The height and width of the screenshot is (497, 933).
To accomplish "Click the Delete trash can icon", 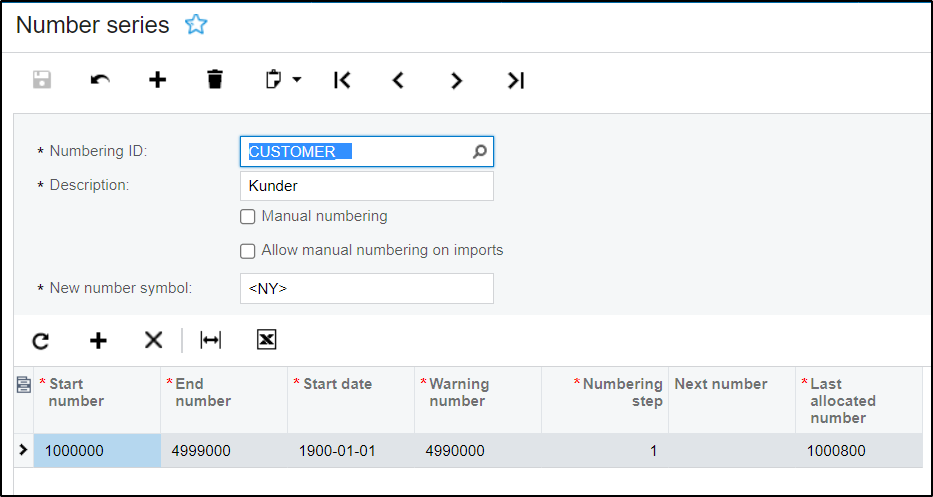I will click(215, 80).
